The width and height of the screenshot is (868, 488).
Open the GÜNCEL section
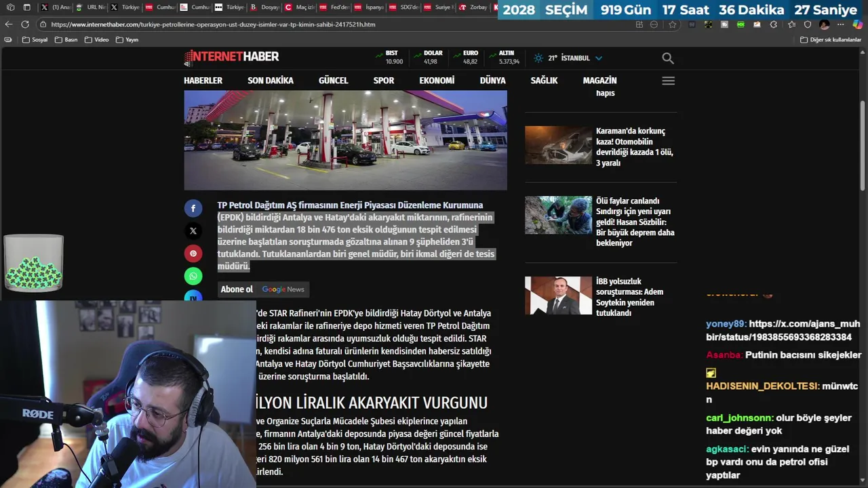pos(333,81)
